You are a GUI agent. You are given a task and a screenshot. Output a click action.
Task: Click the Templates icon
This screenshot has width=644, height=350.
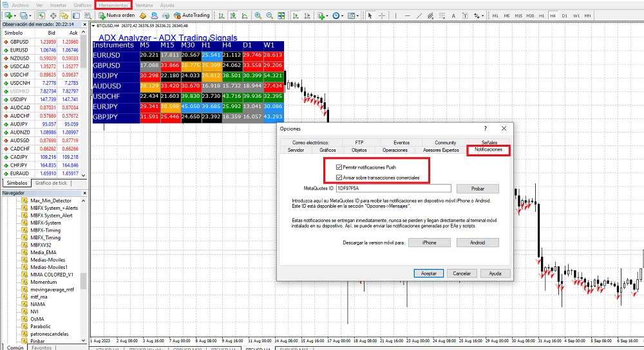point(351,15)
